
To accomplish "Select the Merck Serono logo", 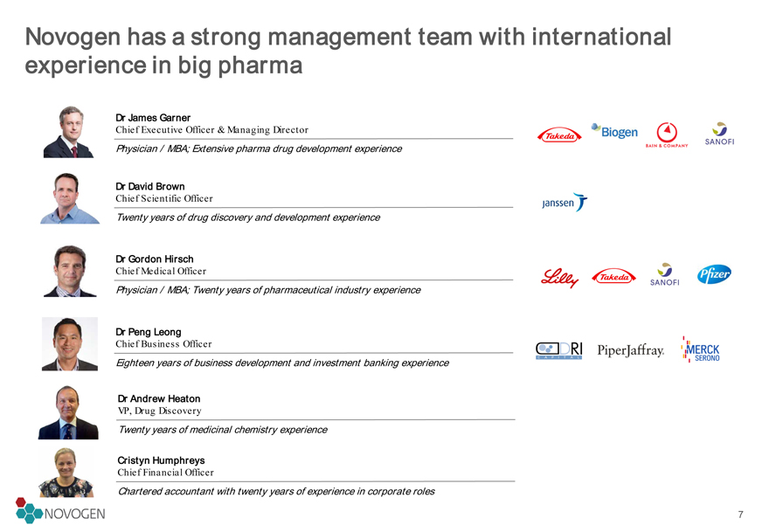I will (x=701, y=349).
